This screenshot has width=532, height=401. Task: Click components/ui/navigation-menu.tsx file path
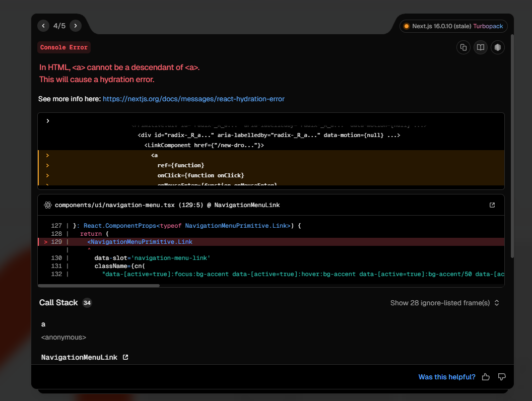(x=115, y=205)
